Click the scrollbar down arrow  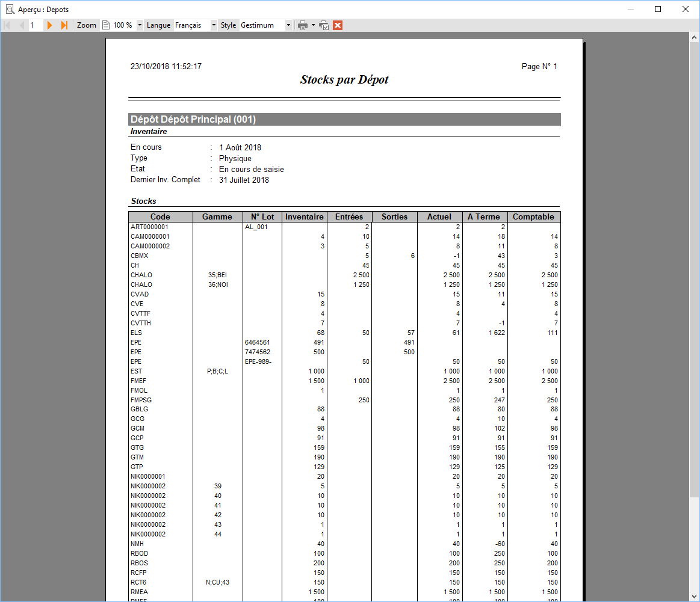(694, 596)
